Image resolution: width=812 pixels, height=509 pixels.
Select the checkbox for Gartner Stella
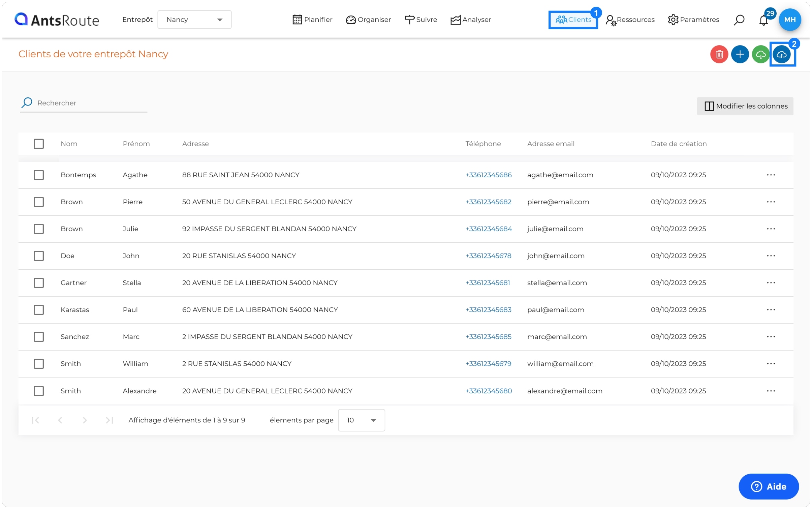point(39,283)
